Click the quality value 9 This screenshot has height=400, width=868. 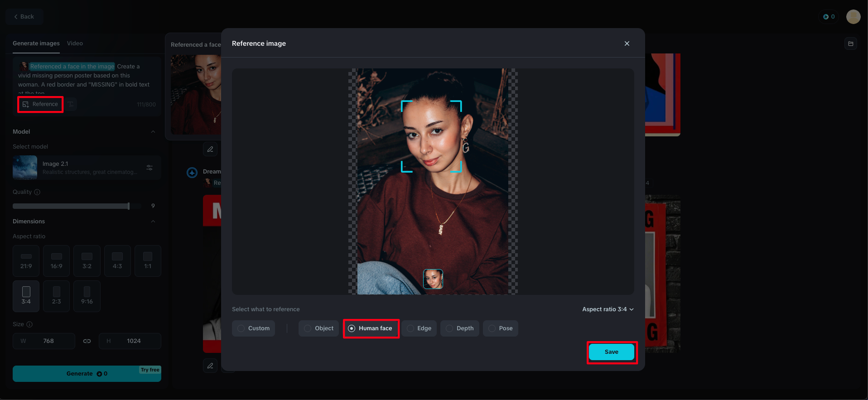[x=153, y=206]
